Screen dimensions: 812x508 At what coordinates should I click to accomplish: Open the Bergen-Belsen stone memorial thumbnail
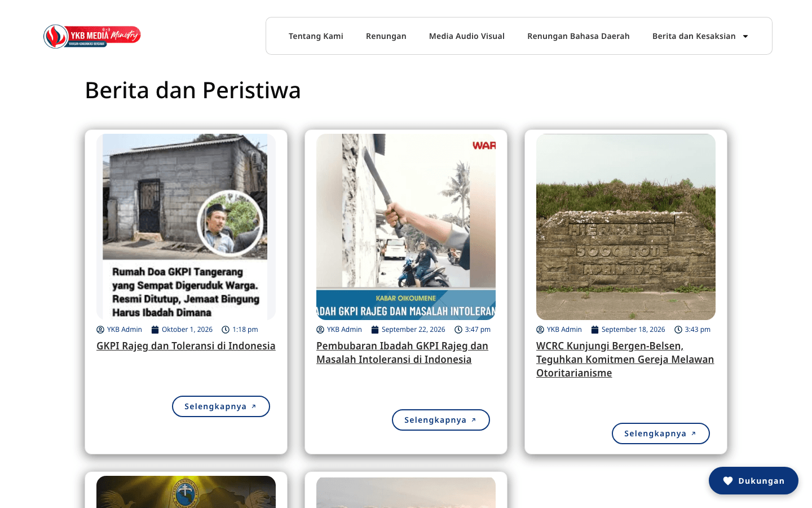626,227
